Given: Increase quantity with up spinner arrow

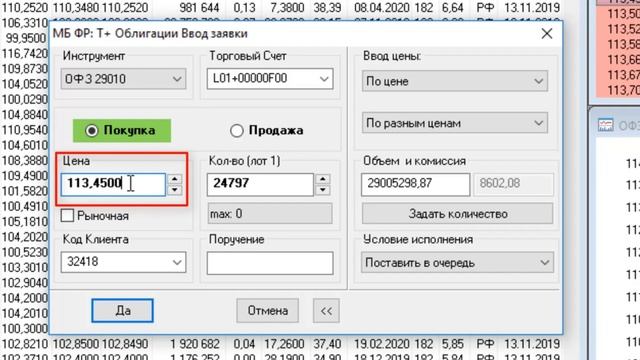Looking at the screenshot, I should [323, 179].
